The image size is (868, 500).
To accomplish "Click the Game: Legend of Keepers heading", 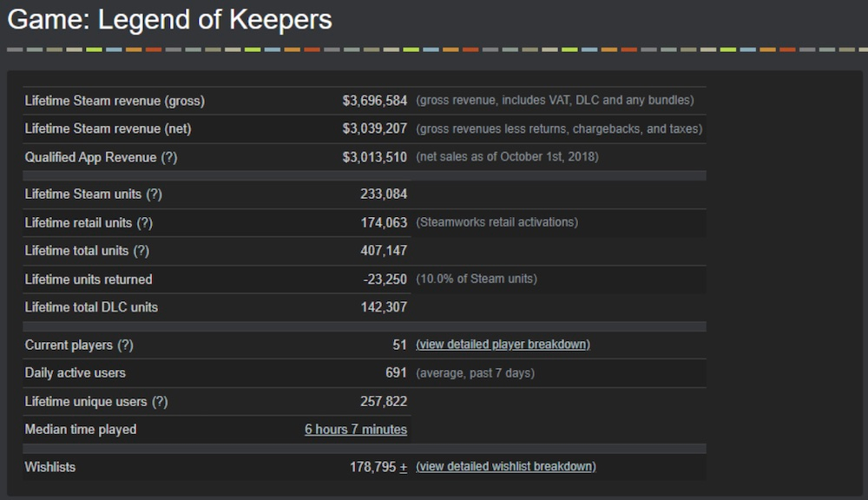I will pos(170,20).
